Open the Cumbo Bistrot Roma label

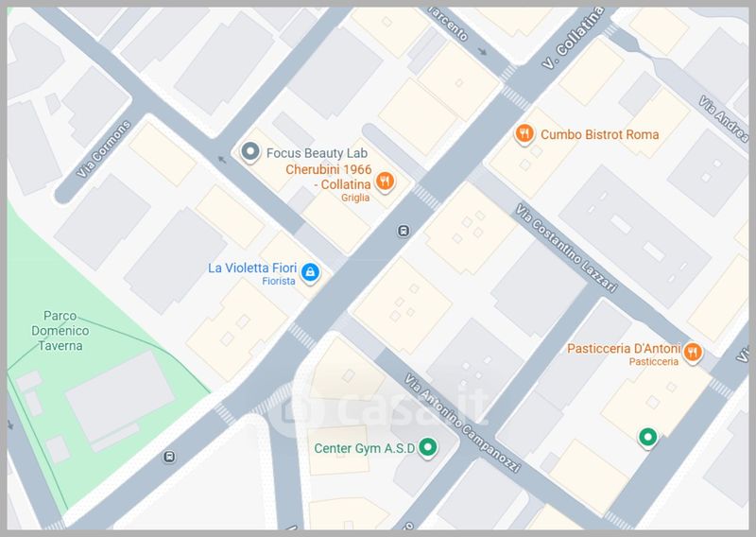[599, 134]
